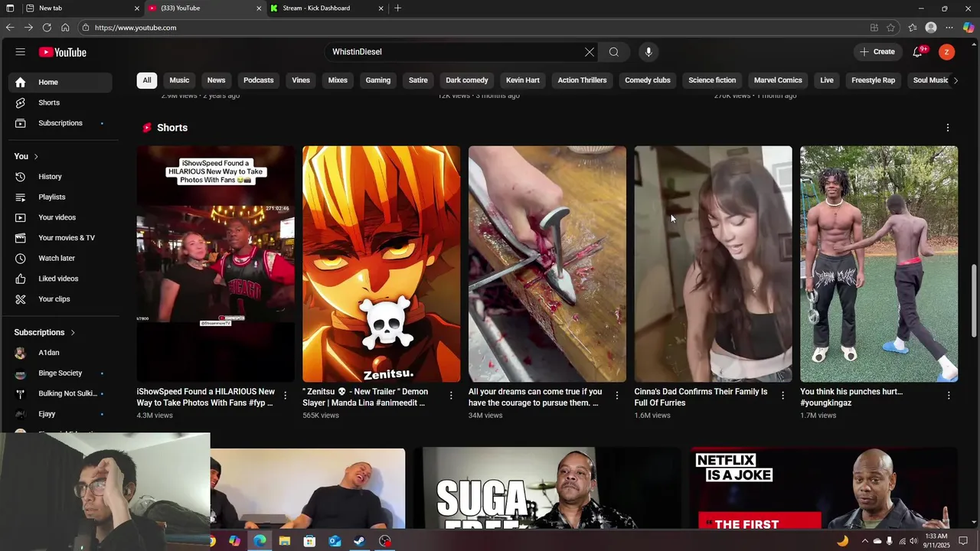Play the Cinna's Dad short thumbnail
This screenshot has height=551, width=980.
[713, 264]
